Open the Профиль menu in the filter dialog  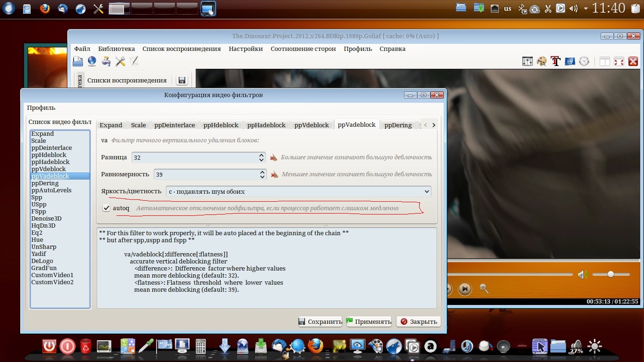point(41,108)
